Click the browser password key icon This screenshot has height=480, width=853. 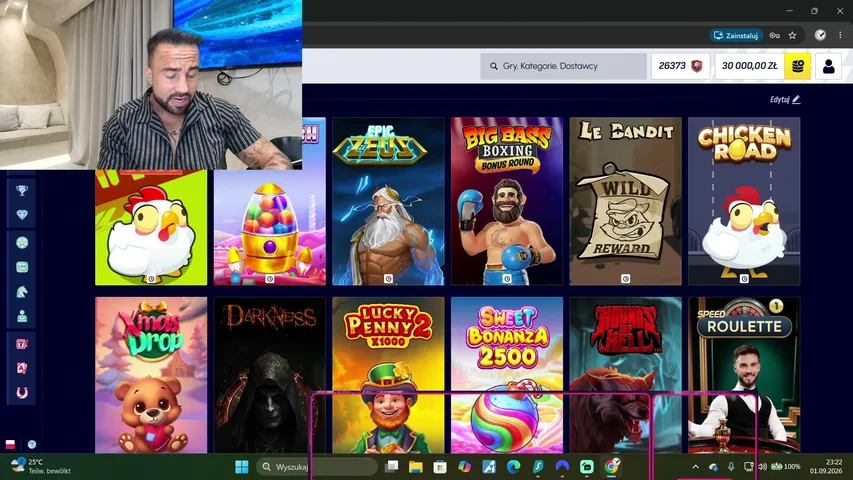click(774, 35)
